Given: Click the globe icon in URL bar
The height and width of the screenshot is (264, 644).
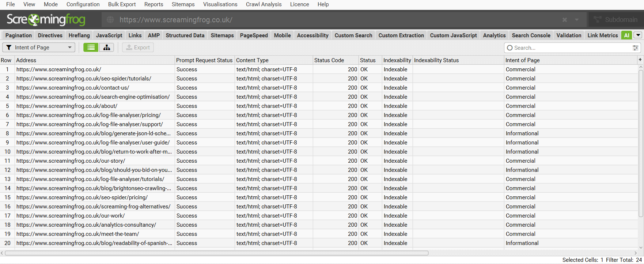Looking at the screenshot, I should click(110, 20).
